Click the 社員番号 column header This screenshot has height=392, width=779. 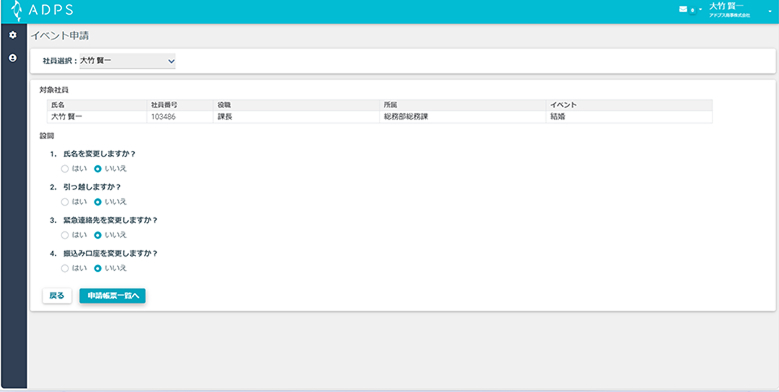point(180,105)
